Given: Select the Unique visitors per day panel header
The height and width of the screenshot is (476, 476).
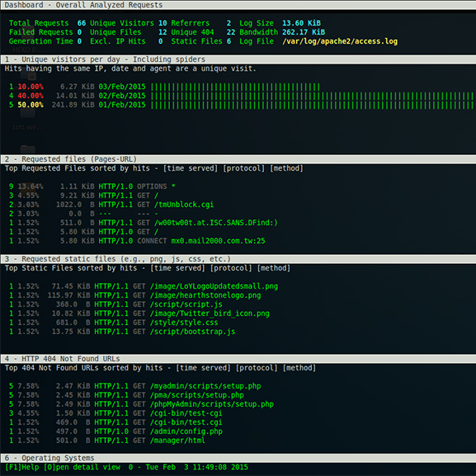Looking at the screenshot, I should tap(238, 59).
